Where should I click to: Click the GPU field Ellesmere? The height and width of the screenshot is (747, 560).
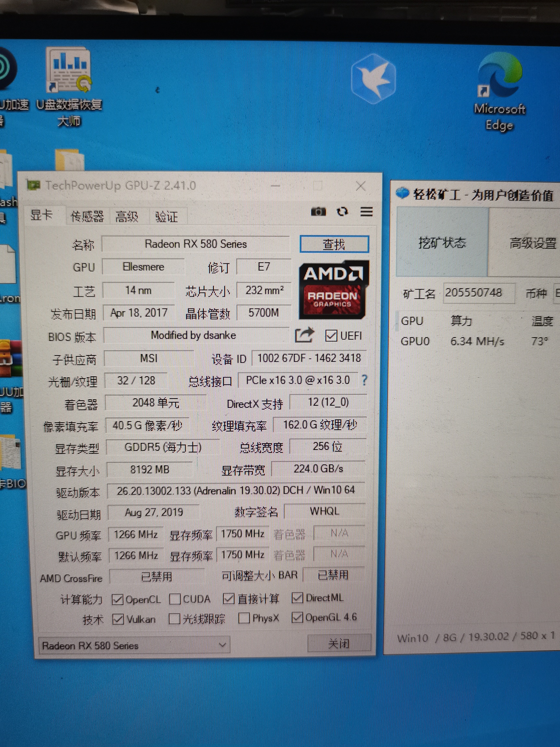point(143,267)
